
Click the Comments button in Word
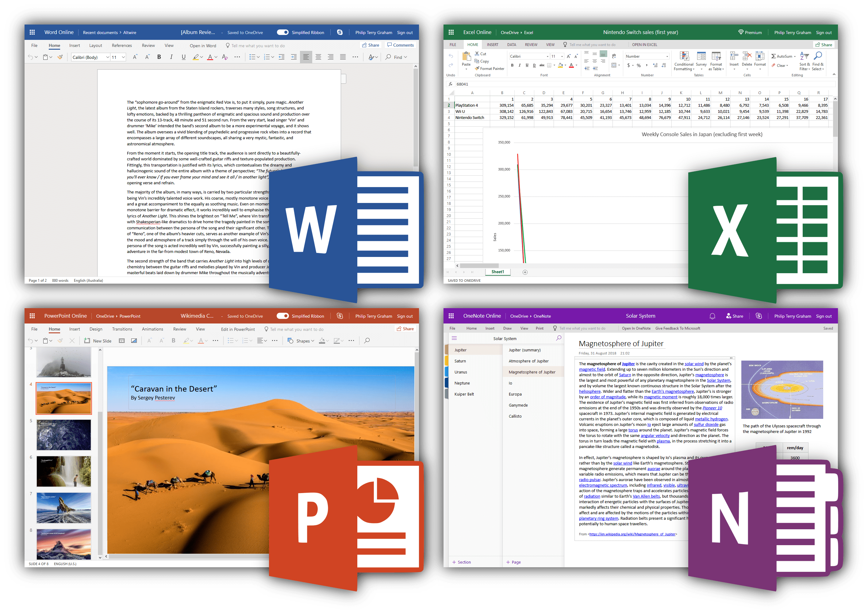(400, 45)
